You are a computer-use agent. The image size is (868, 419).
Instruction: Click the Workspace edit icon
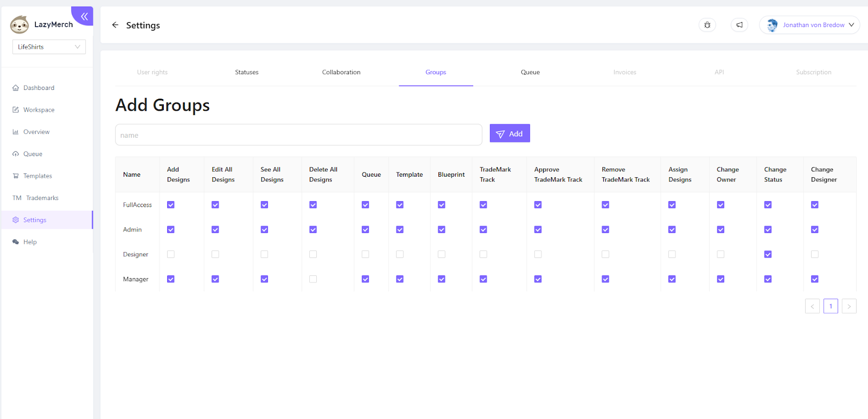click(16, 110)
